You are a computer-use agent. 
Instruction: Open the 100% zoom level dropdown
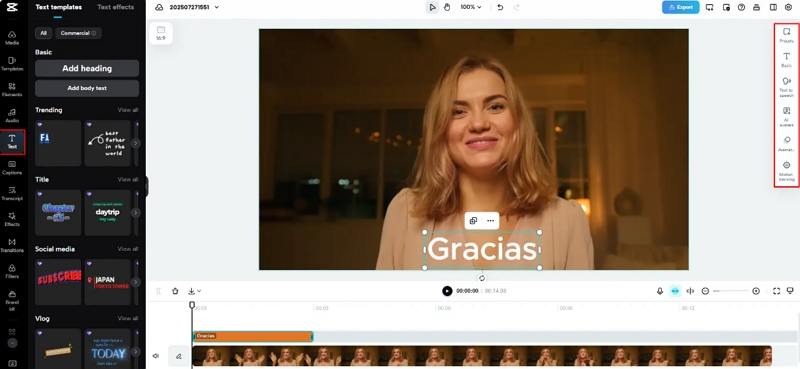470,7
